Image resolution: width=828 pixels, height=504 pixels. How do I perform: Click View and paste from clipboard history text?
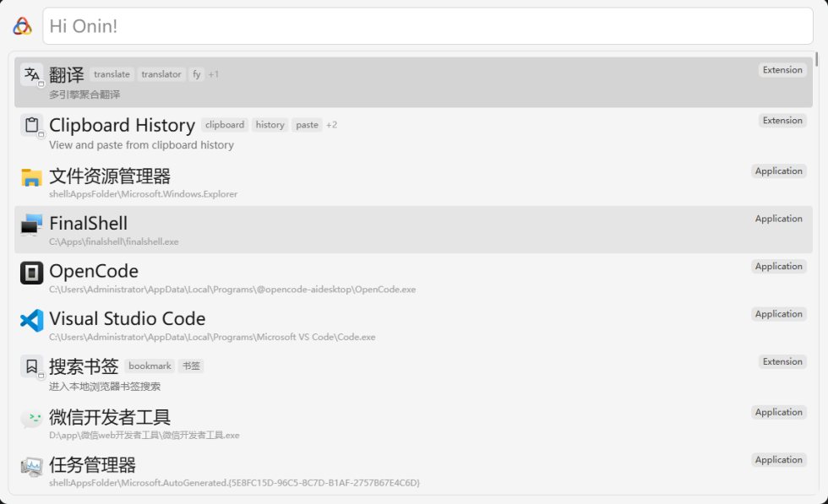tap(142, 144)
